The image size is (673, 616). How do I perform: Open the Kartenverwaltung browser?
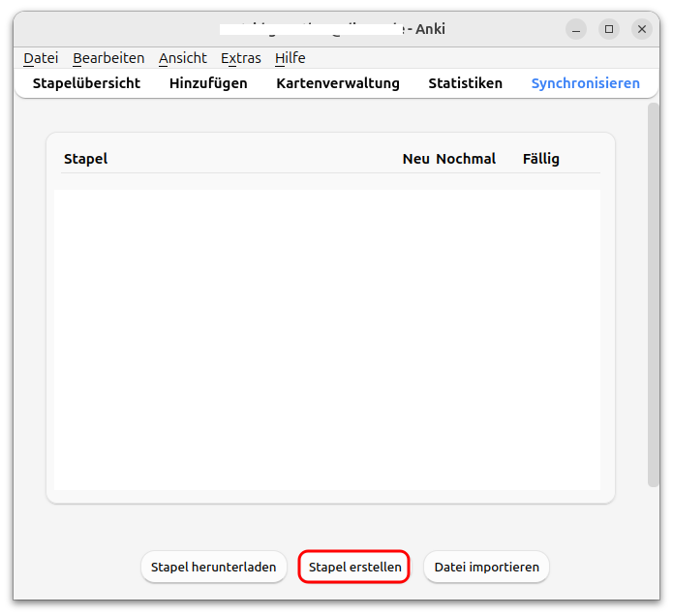coord(338,83)
